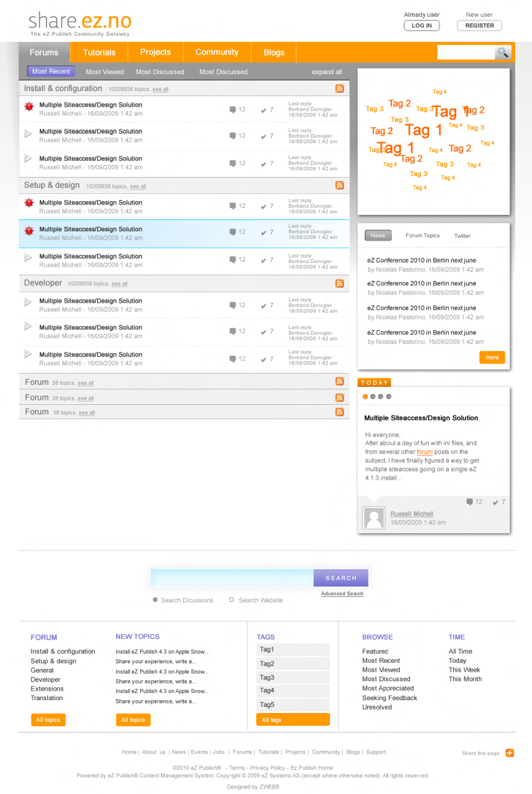Image resolution: width=532 pixels, height=794 pixels.
Task: Open the Advanced Search link
Action: [342, 594]
